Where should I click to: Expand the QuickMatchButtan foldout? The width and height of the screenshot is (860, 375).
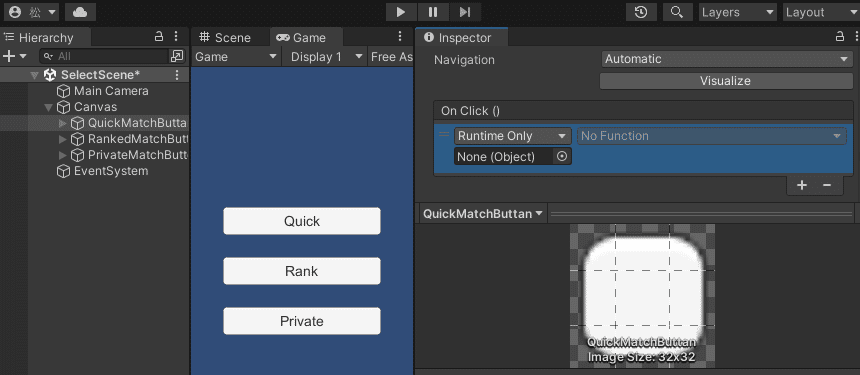(63, 123)
